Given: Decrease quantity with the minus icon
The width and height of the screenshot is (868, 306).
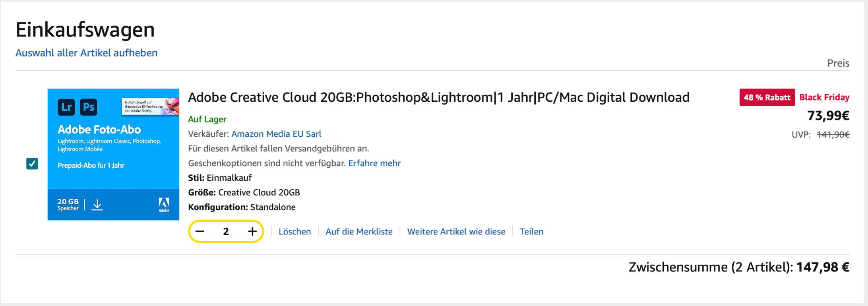Looking at the screenshot, I should (200, 231).
